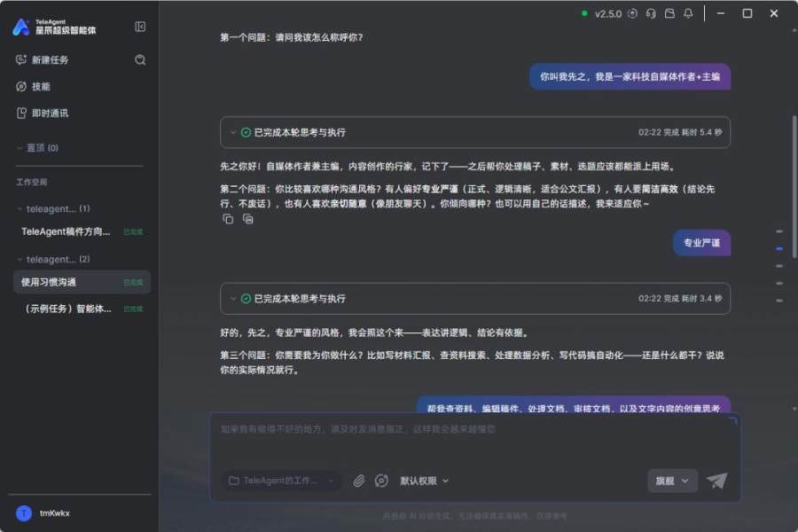
Task: Select the TeleAgent的工作 folder selector
Action: 281,481
